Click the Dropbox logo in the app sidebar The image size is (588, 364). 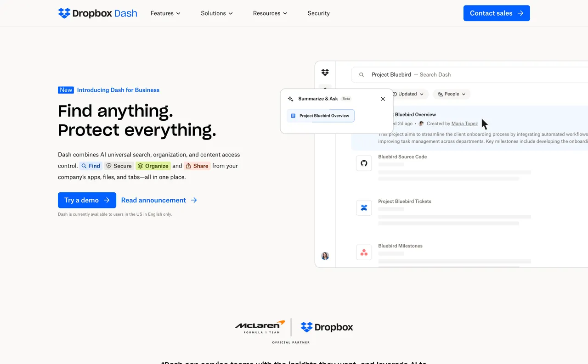tap(325, 72)
